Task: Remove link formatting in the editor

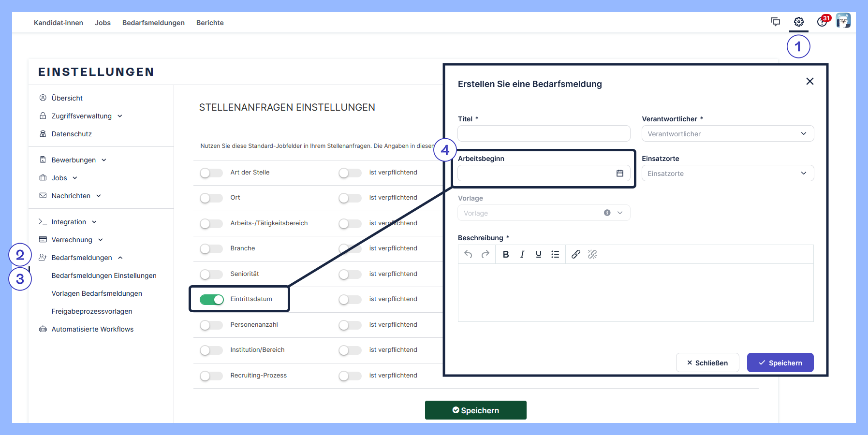Action: 592,254
